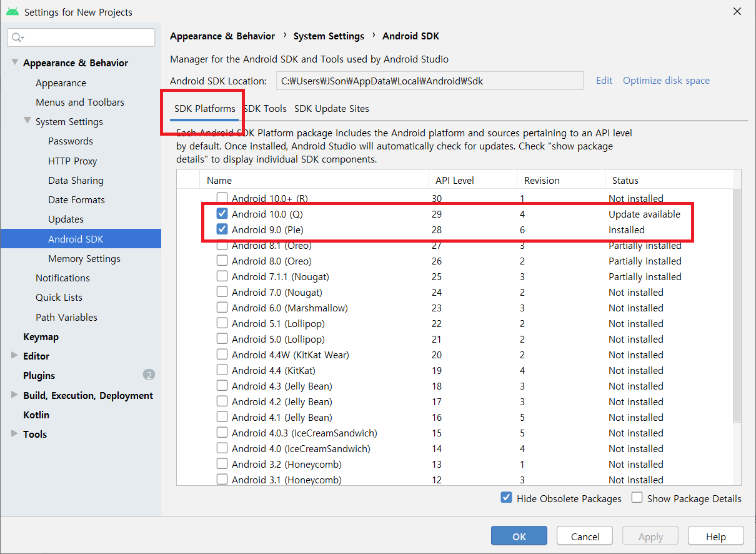Viewport: 756px width, 554px height.
Task: Check the Android 5.0 (Lollipop) checkbox
Action: click(x=222, y=339)
